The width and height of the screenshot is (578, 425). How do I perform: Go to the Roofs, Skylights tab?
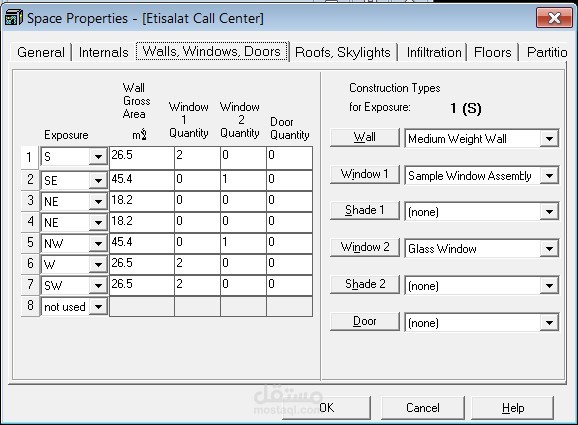(x=343, y=52)
